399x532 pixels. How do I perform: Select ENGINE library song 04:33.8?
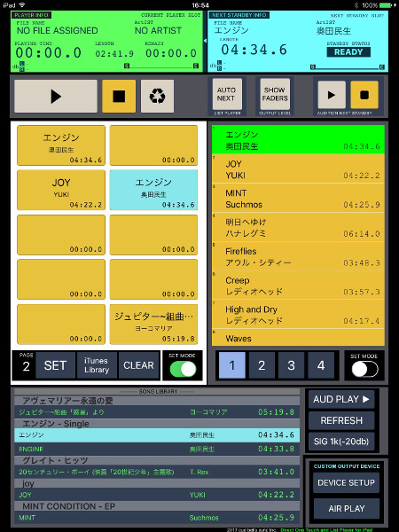[157, 449]
